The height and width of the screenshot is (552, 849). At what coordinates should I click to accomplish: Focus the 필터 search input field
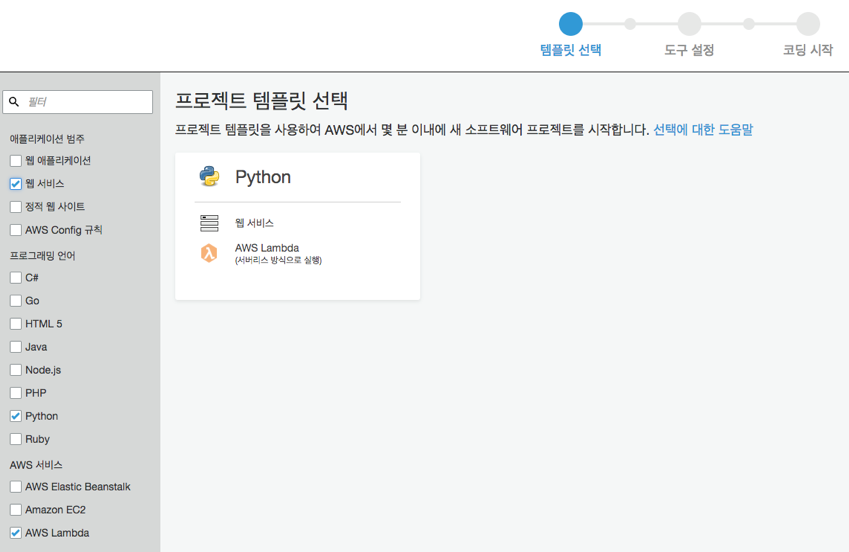coord(77,102)
